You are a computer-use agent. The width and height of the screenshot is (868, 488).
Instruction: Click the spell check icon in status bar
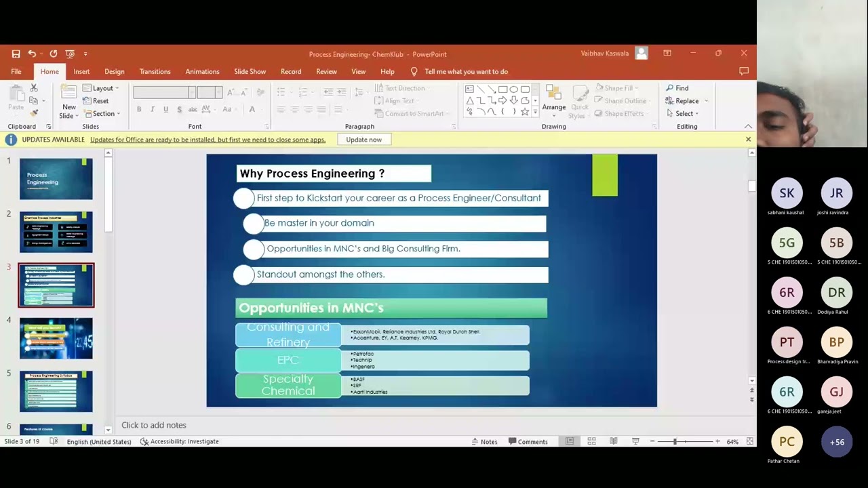[x=54, y=441]
